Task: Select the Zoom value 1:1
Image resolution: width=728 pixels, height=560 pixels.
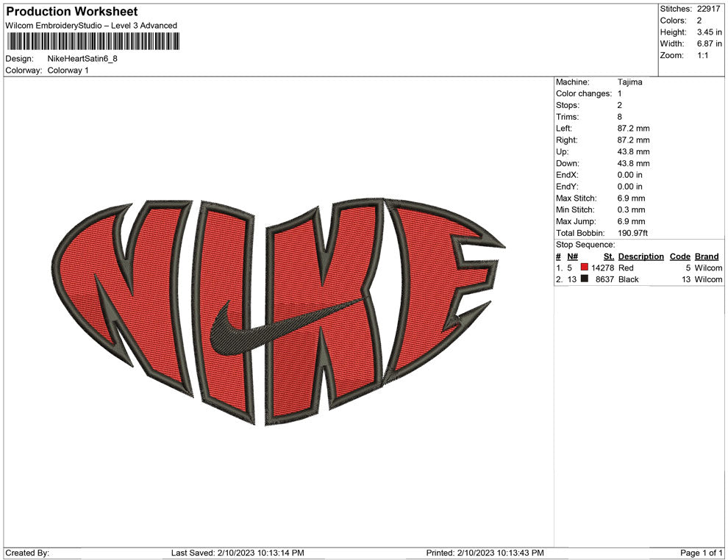Action: point(702,55)
